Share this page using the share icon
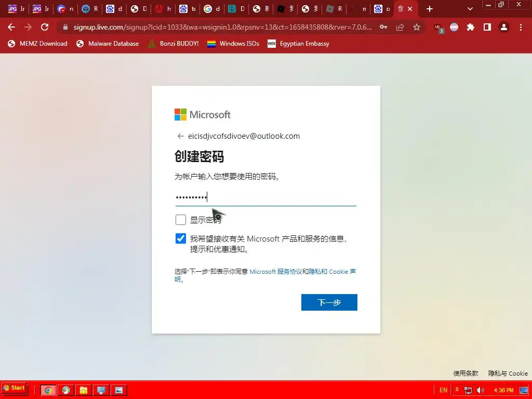The width and height of the screenshot is (532, 399). pos(400,27)
